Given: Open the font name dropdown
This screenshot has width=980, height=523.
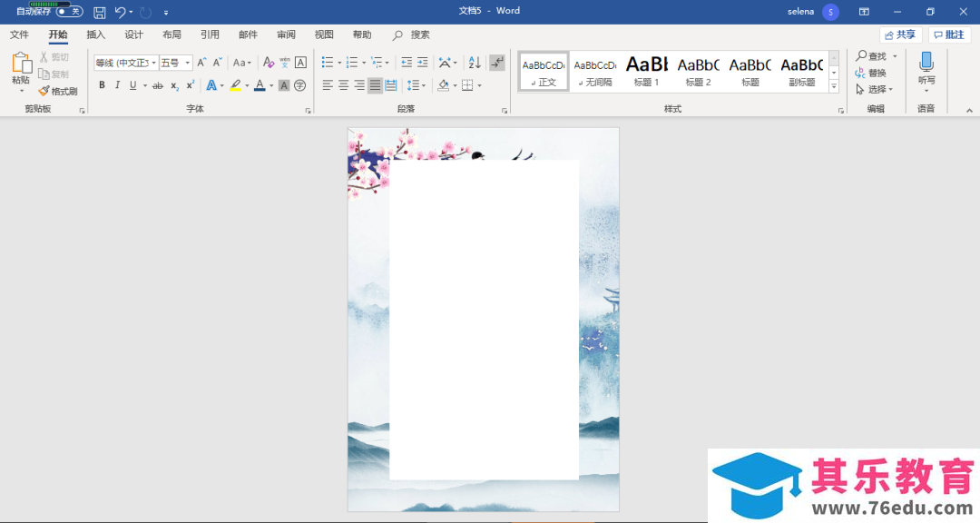Looking at the screenshot, I should tap(153, 63).
